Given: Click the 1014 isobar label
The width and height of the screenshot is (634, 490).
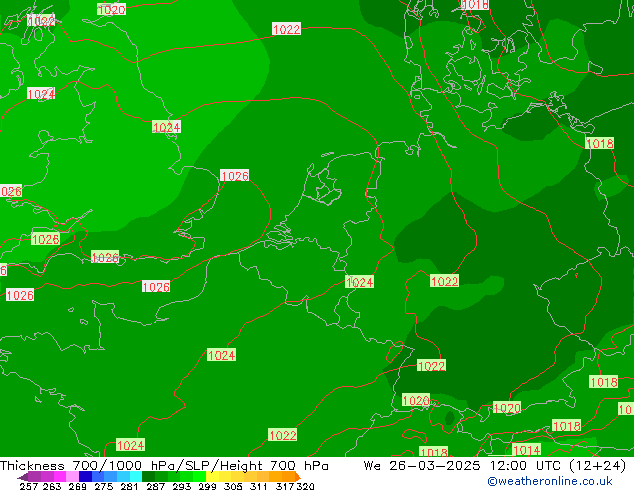Looking at the screenshot, I should (526, 450).
